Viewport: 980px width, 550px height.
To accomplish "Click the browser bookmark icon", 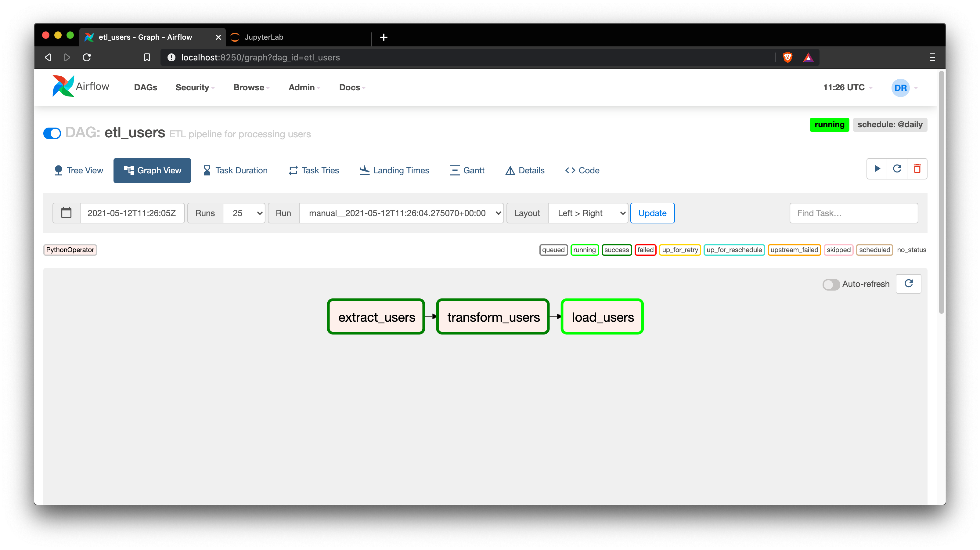I will (x=147, y=57).
